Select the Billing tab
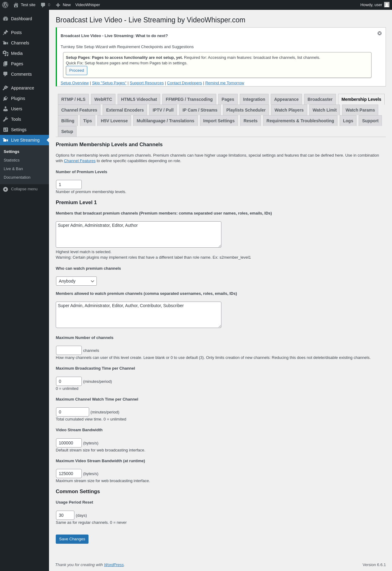The image size is (392, 571). 68,121
